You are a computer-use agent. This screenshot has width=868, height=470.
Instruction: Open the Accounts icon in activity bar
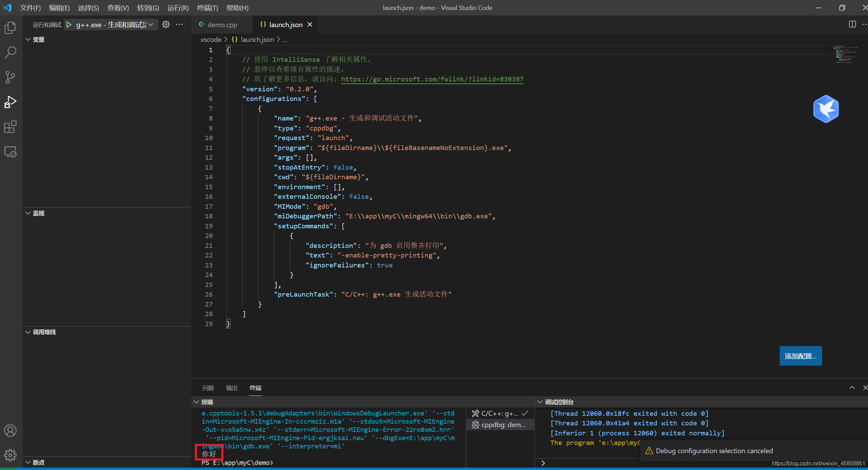point(10,431)
